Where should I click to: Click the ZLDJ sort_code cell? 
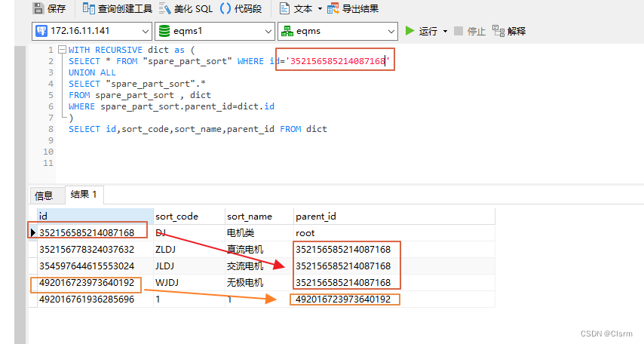(189, 250)
